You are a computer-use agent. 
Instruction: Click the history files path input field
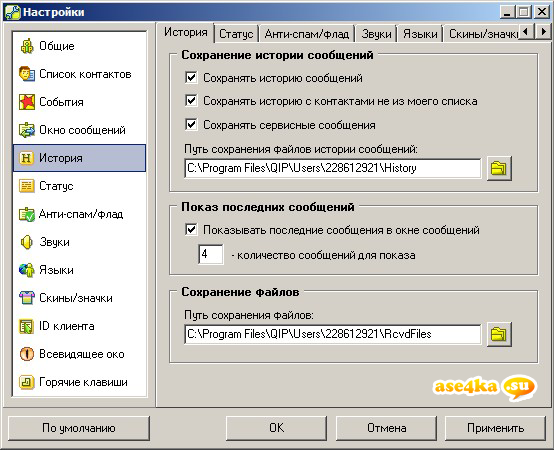click(x=332, y=168)
